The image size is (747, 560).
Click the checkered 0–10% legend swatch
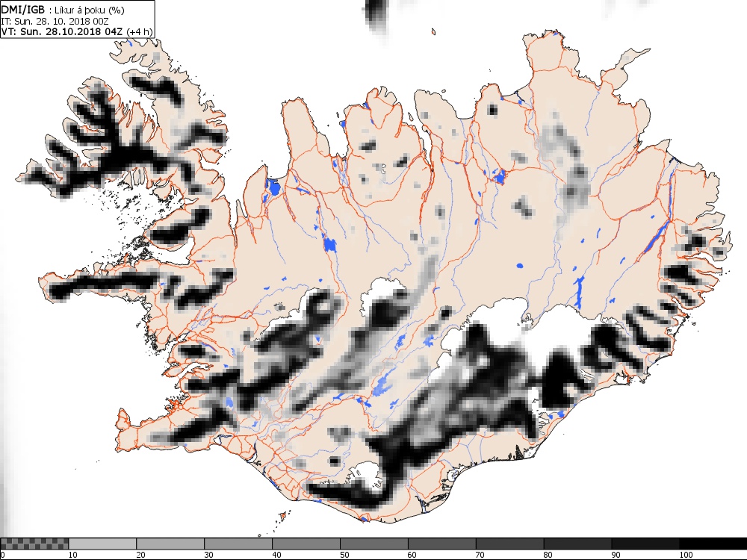(x=34, y=544)
